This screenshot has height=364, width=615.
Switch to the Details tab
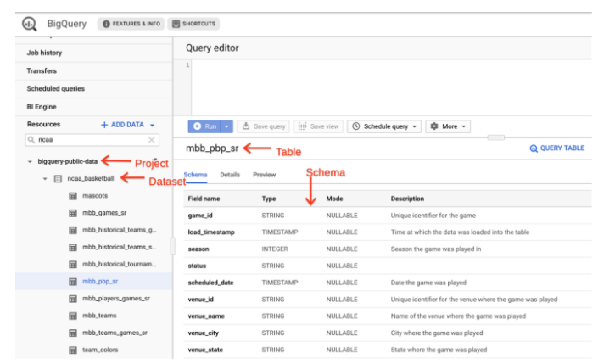coord(230,175)
